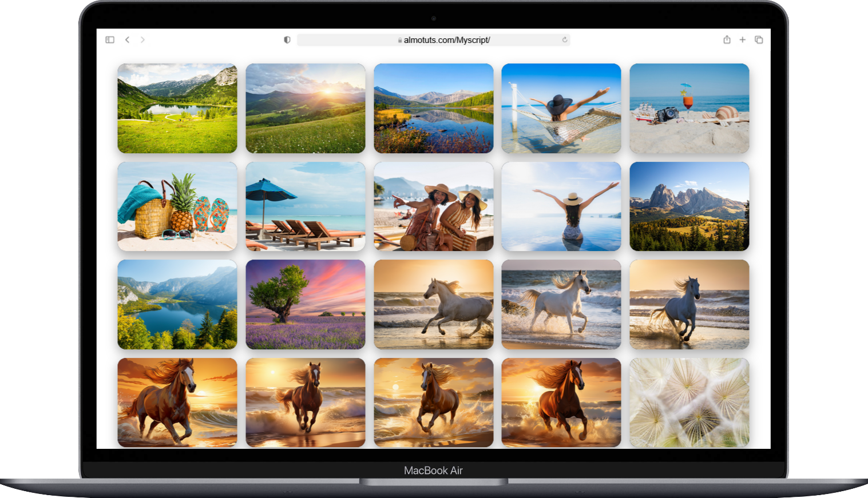
Task: View the two women in sunhats photo
Action: [x=434, y=206]
